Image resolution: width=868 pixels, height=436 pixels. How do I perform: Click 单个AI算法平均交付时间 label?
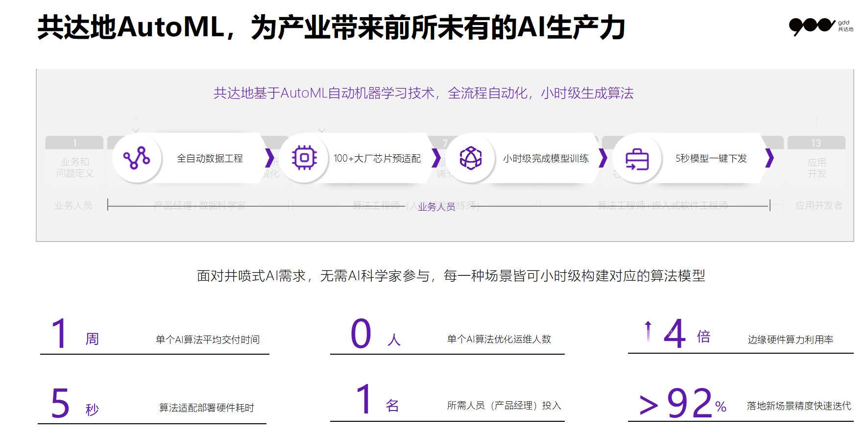(208, 339)
